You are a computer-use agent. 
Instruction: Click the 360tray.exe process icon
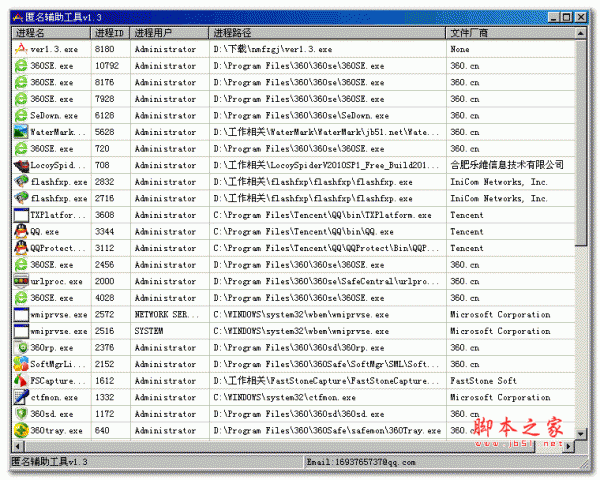[x=21, y=431]
